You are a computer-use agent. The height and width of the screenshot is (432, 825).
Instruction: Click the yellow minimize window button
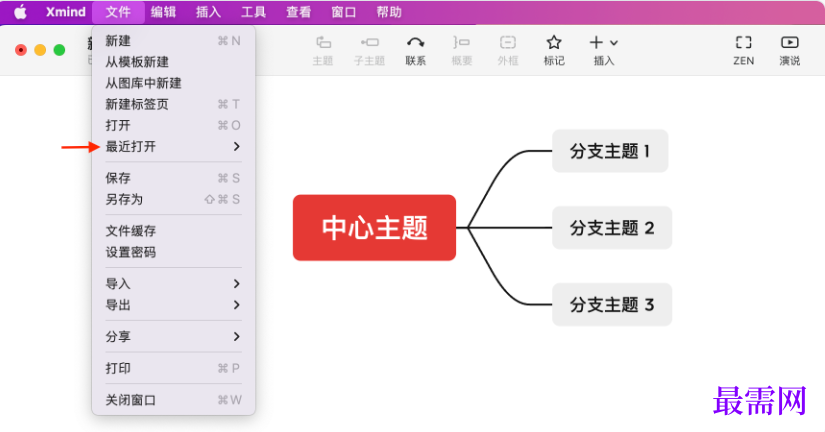coord(40,50)
